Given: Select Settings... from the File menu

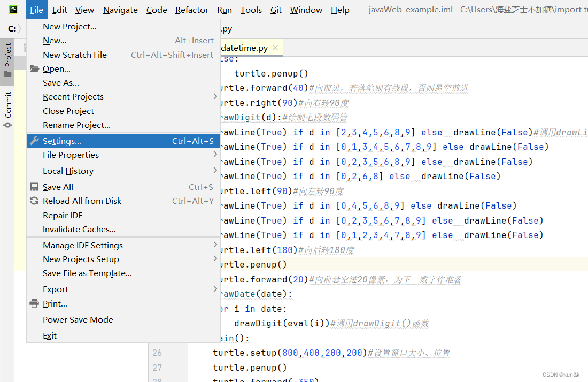Looking at the screenshot, I should coord(61,140).
